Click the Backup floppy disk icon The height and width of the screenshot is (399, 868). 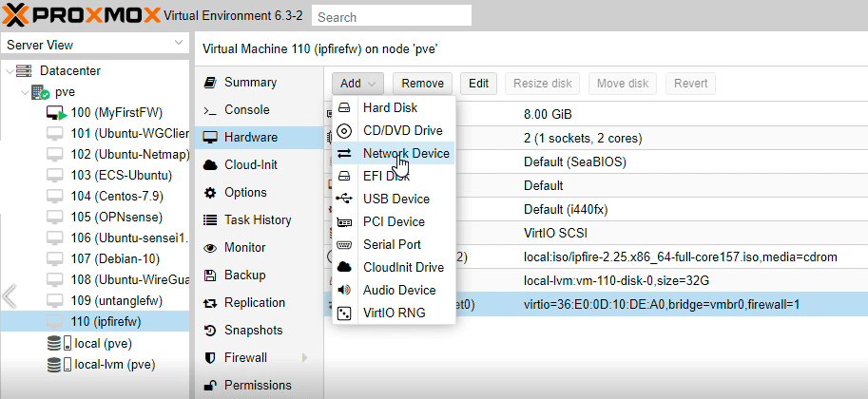pyautogui.click(x=210, y=275)
